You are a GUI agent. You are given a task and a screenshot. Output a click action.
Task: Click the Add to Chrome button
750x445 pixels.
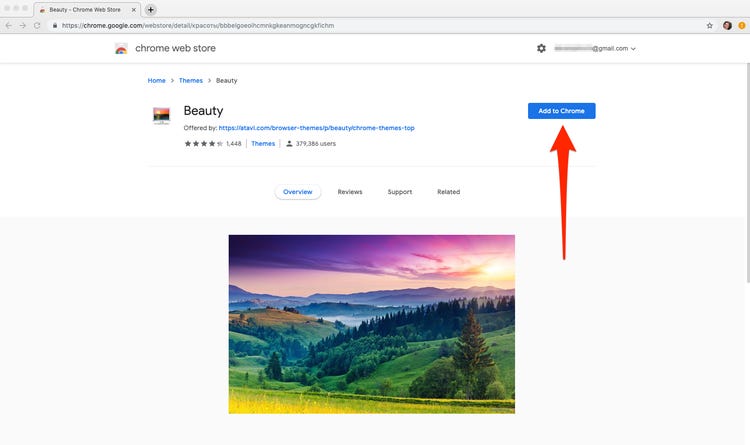(561, 111)
